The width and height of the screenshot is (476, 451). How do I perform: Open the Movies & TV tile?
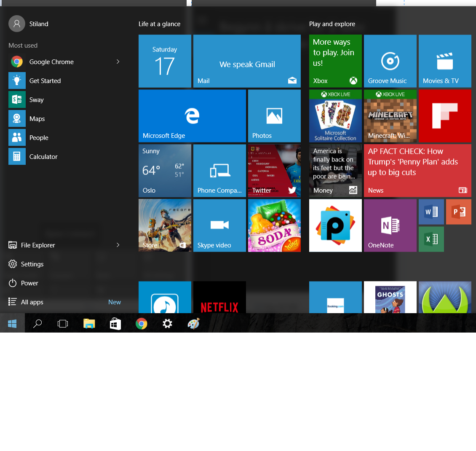pos(445,61)
